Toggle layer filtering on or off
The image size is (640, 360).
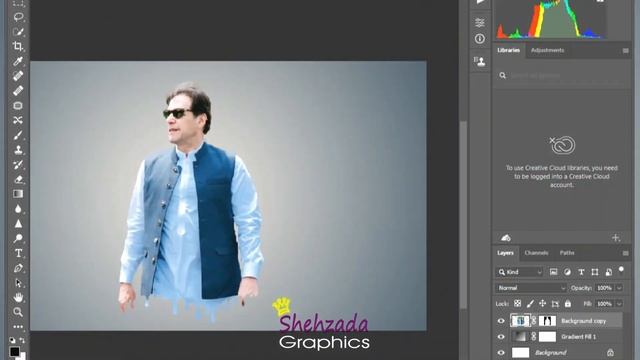tap(621, 270)
